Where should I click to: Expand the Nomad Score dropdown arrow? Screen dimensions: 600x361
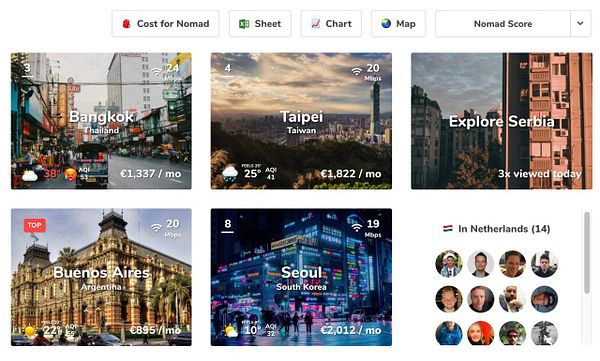click(580, 24)
